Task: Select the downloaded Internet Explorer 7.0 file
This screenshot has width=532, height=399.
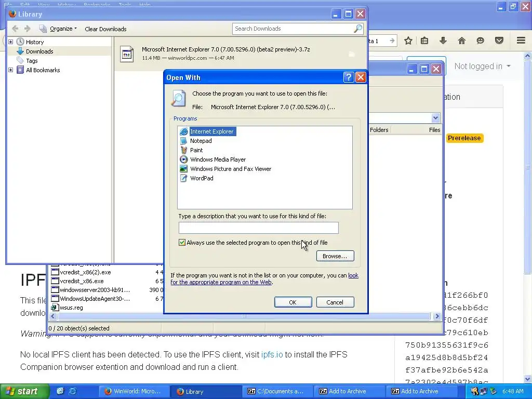Action: coord(241,54)
